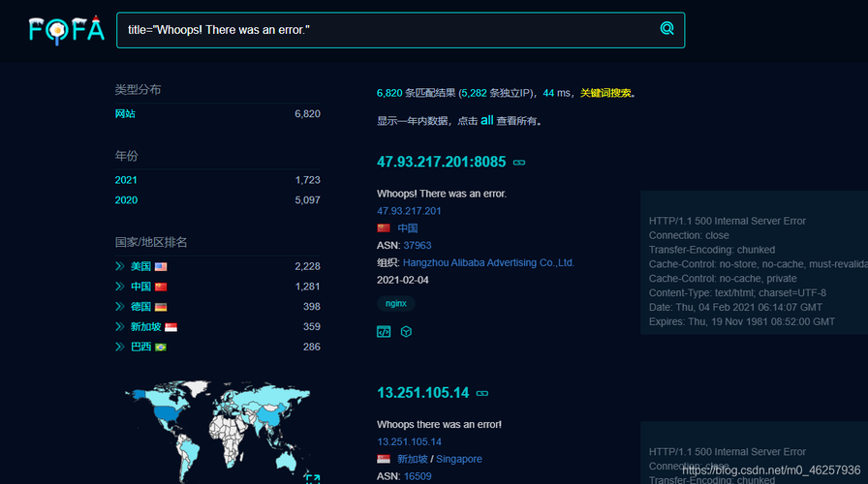Filter by 新加坡 in country ranking
Screen dimensions: 868x484
[x=145, y=326]
